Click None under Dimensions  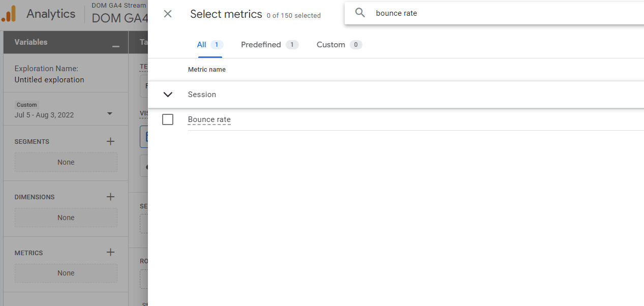pyautogui.click(x=66, y=217)
